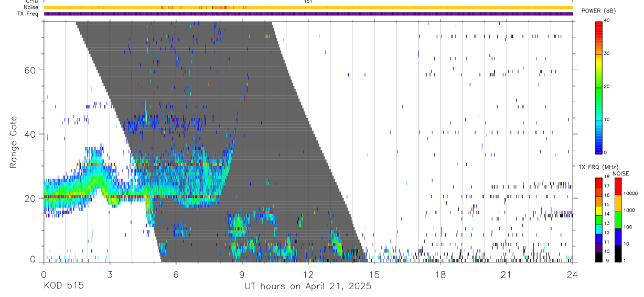The width and height of the screenshot is (644, 297).
Task: Click the '3' hour tick on time axis
Action: point(110,275)
